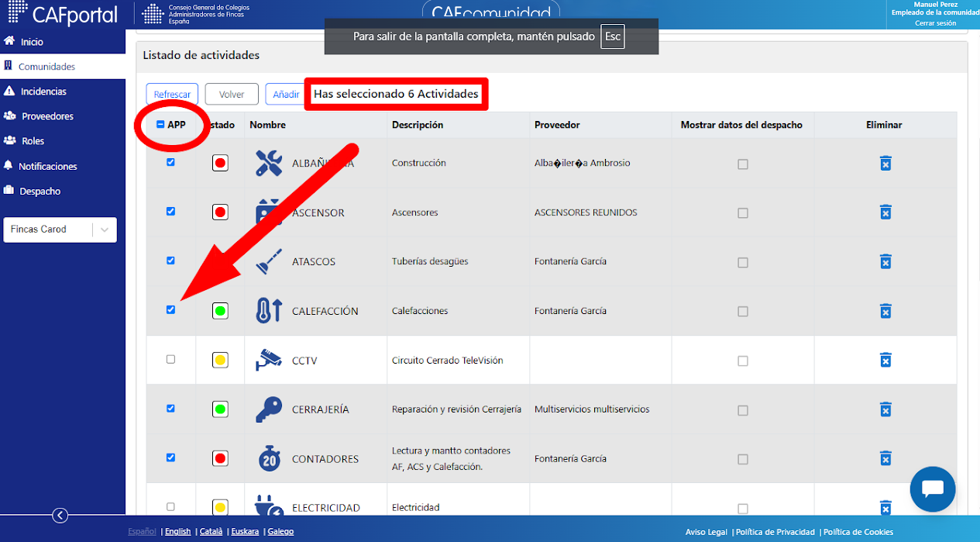This screenshot has width=980, height=542.
Task: Click the CERRAJERÍA key icon
Action: coord(269,409)
